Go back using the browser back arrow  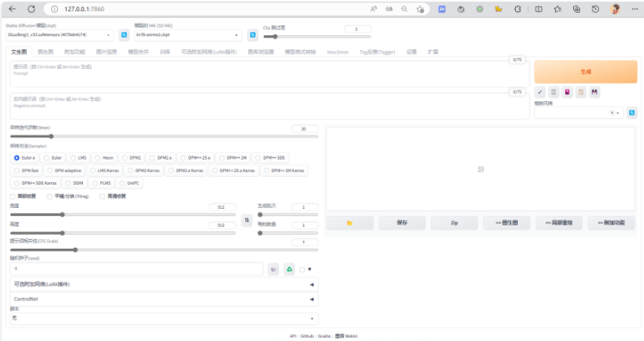tap(12, 9)
